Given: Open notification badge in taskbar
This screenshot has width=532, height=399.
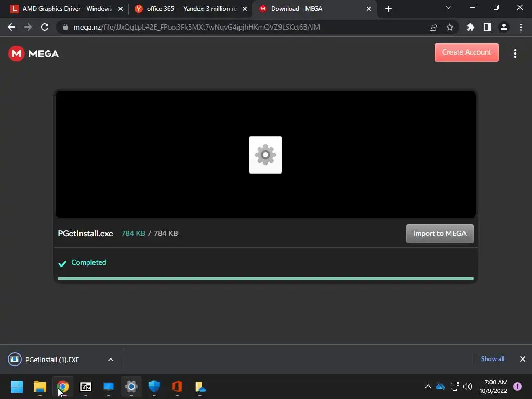Looking at the screenshot, I should [517, 387].
